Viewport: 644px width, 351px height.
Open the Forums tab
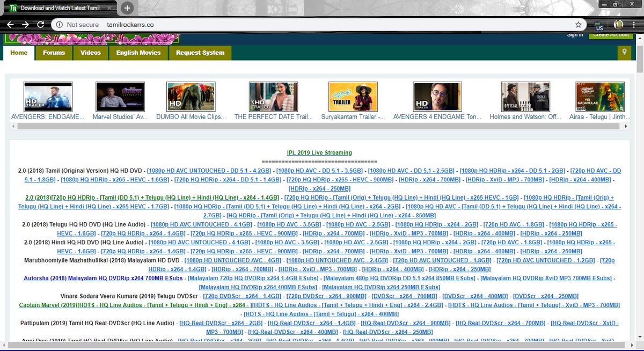[x=54, y=53]
